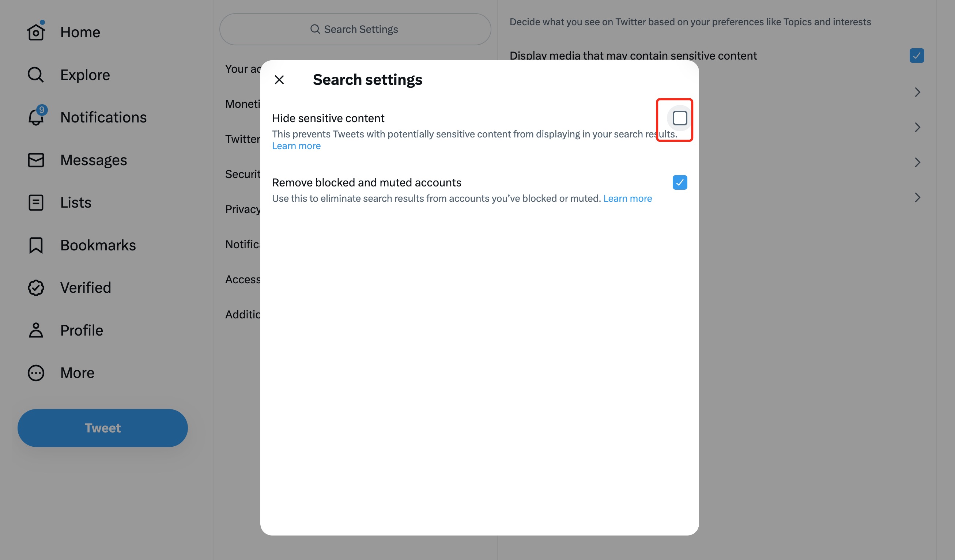Click the Verified icon in sidebar
The width and height of the screenshot is (955, 560).
pyautogui.click(x=35, y=287)
